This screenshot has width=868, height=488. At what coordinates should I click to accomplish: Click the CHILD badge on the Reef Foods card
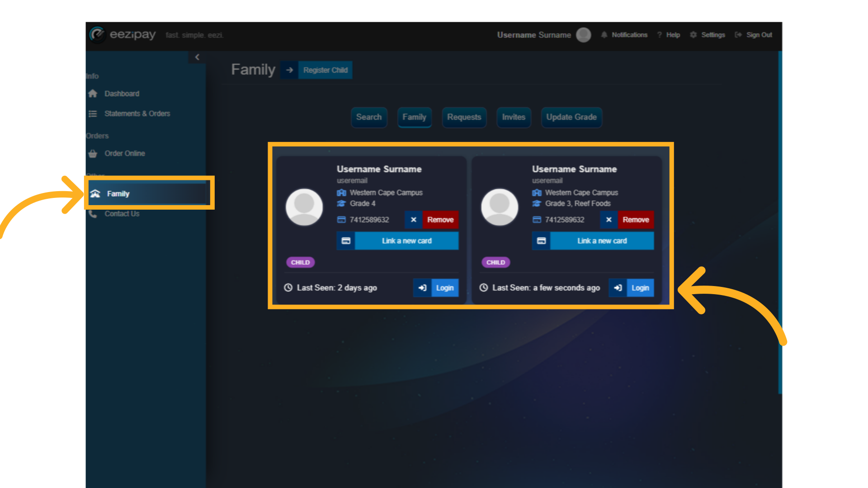(x=496, y=263)
